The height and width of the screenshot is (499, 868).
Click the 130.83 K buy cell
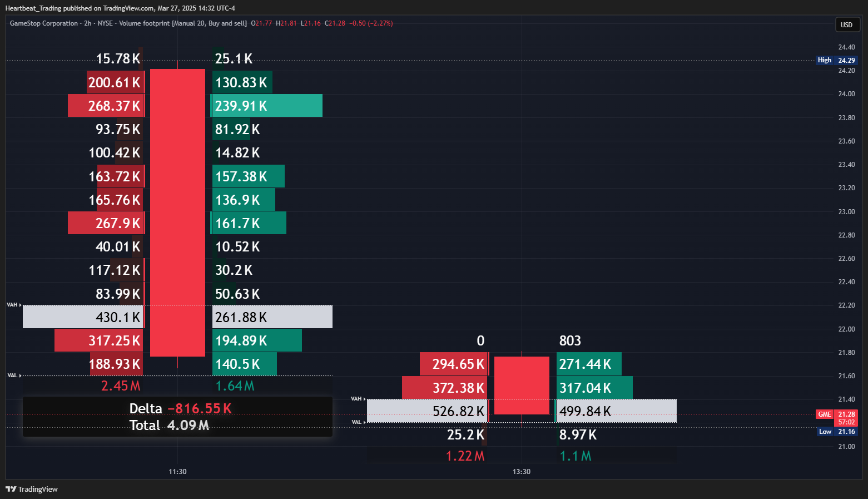click(x=242, y=82)
